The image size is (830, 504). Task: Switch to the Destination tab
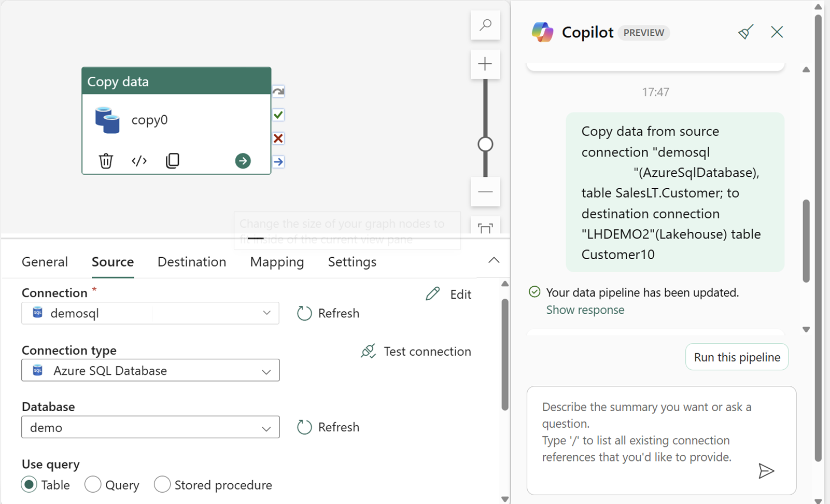pyautogui.click(x=192, y=262)
